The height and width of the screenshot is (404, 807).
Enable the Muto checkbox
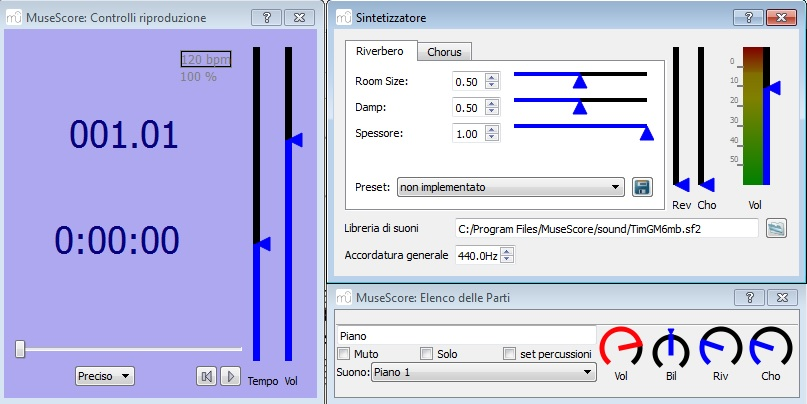click(345, 354)
